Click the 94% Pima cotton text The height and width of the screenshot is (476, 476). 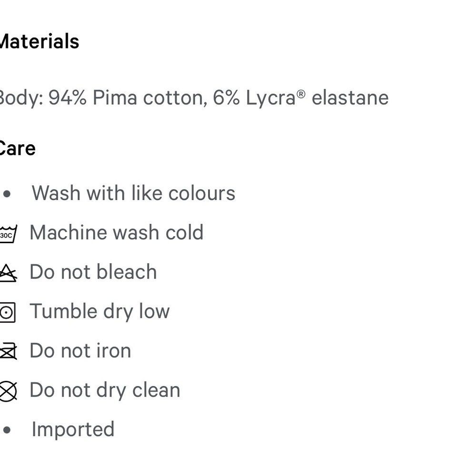coord(128,98)
